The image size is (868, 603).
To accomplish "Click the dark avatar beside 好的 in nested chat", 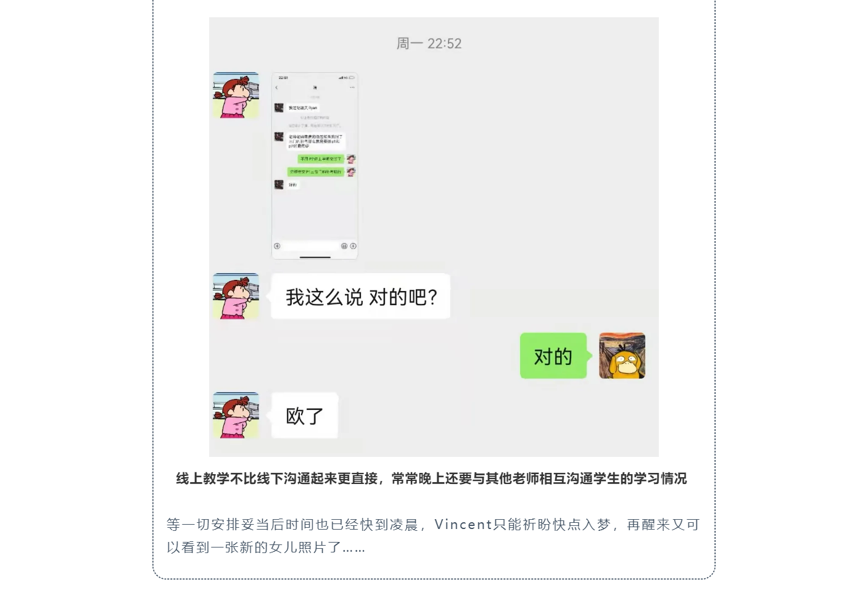I will point(279,184).
